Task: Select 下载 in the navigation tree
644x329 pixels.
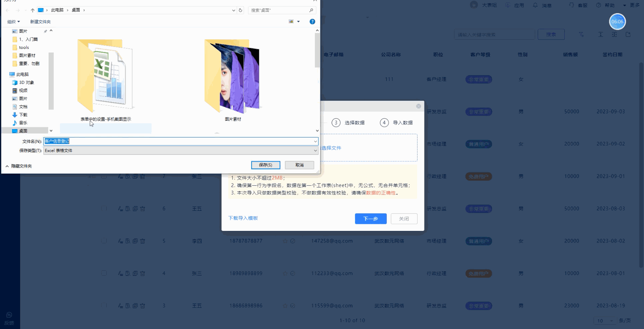Action: tap(23, 115)
